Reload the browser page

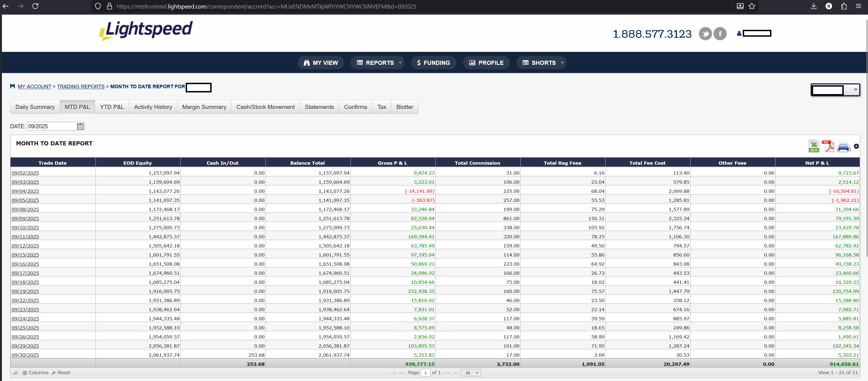coord(35,6)
